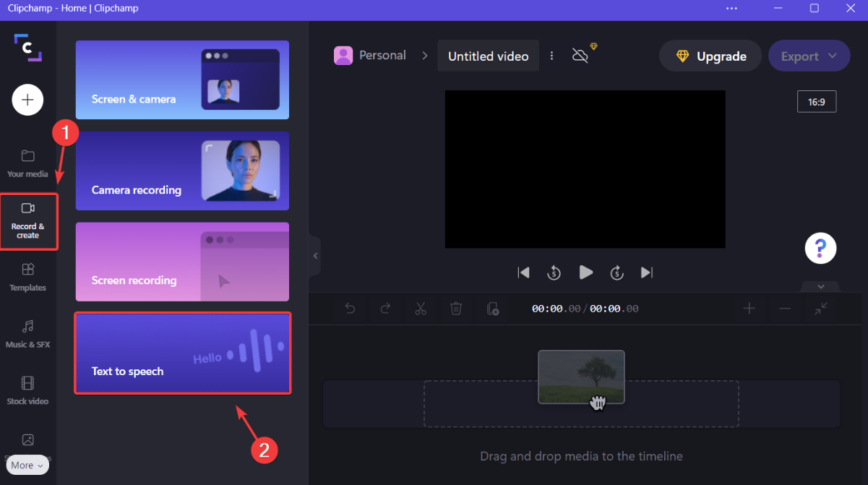Zoom out the timeline with minus
Viewport: 868px width, 485px height.
click(x=785, y=309)
